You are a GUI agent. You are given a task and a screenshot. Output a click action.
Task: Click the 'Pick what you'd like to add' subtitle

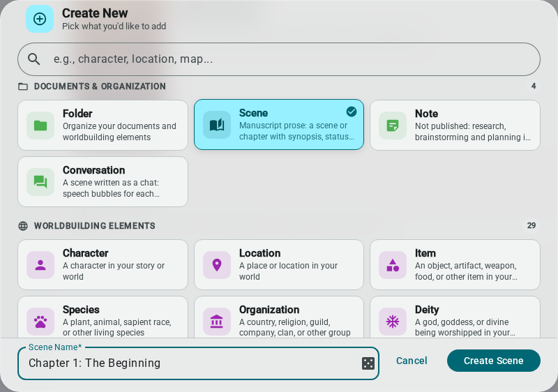click(114, 27)
